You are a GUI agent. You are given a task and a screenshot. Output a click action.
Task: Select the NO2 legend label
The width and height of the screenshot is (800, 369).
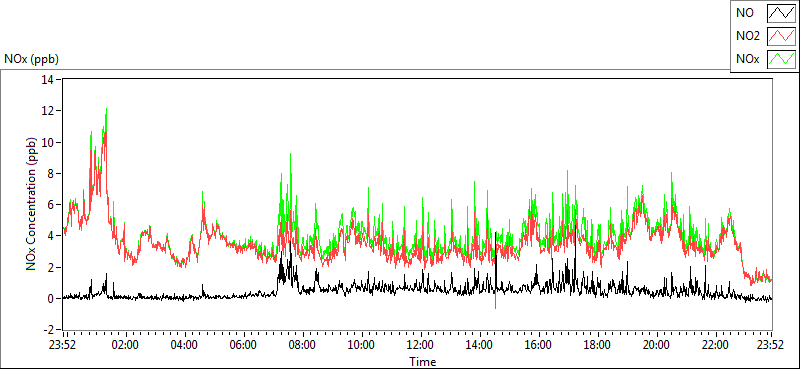click(x=748, y=36)
